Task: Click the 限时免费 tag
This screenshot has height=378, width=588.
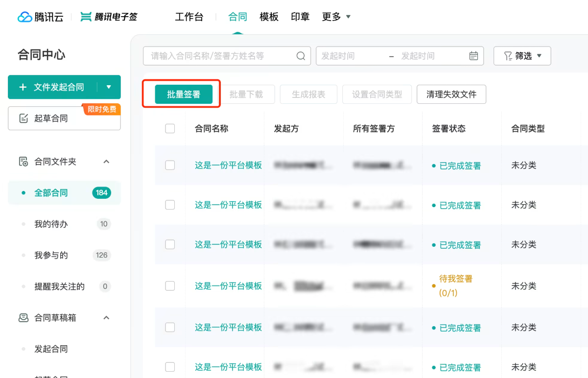Action: 102,109
